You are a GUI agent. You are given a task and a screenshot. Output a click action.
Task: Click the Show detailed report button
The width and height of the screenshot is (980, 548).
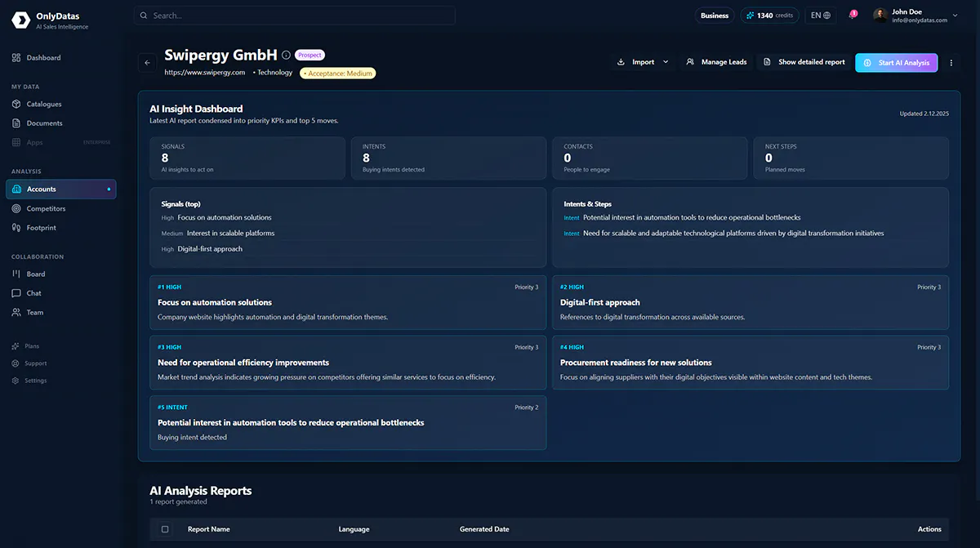pyautogui.click(x=804, y=62)
